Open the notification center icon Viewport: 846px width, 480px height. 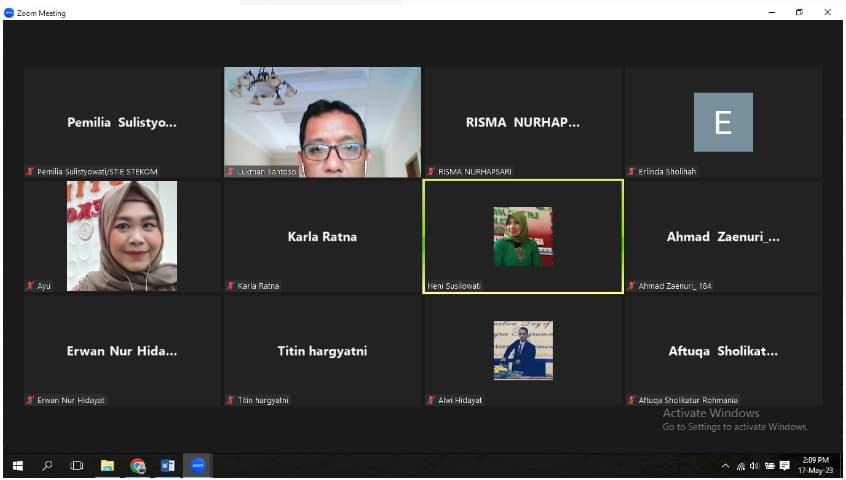pos(785,466)
